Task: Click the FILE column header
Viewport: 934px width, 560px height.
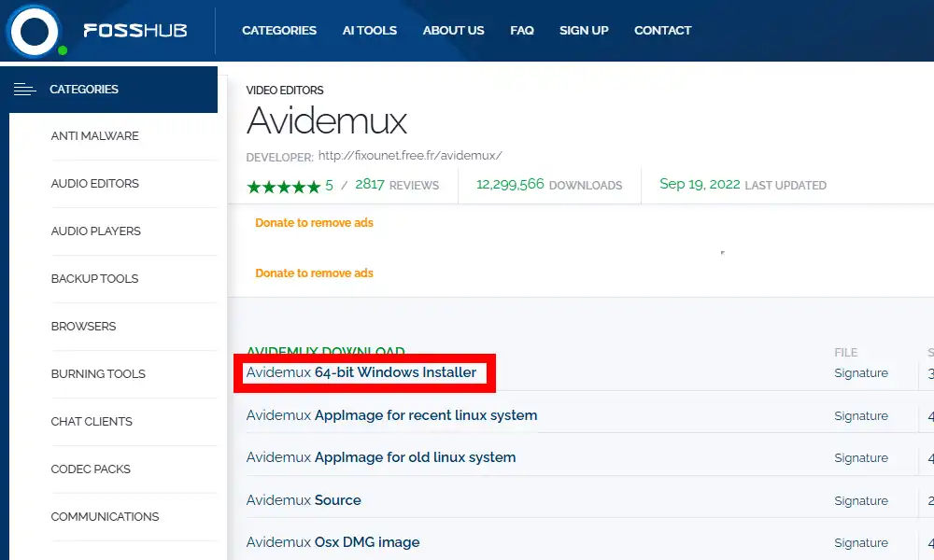Action: (846, 352)
